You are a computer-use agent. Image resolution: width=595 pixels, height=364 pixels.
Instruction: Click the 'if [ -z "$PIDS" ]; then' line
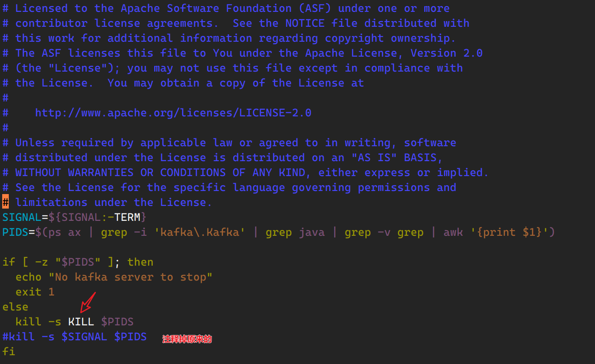click(x=78, y=262)
